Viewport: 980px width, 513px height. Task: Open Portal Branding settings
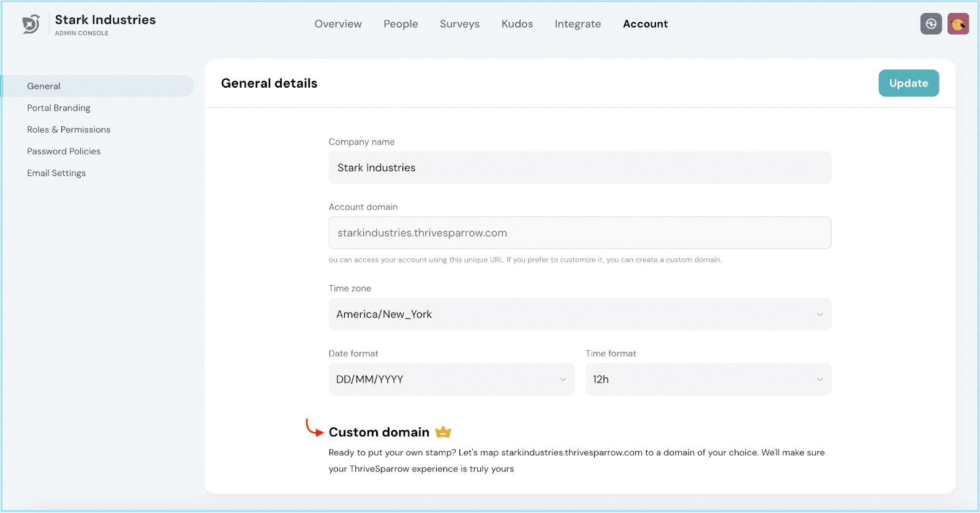tap(59, 108)
